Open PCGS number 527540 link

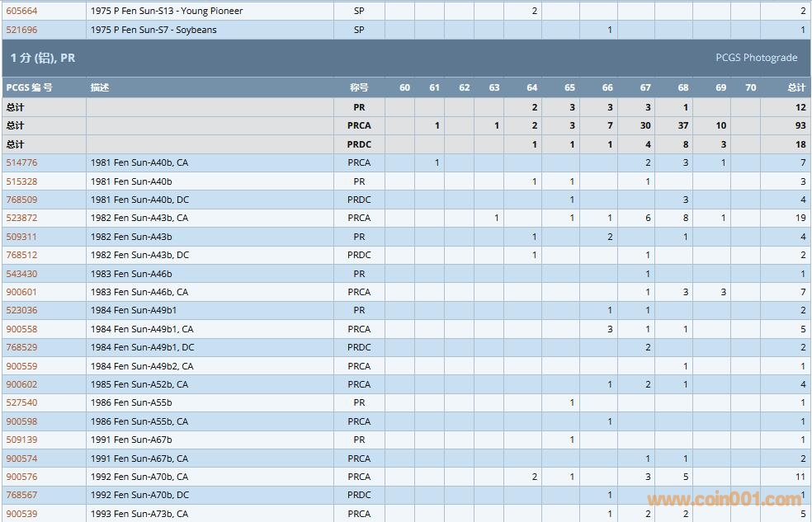[x=21, y=402]
